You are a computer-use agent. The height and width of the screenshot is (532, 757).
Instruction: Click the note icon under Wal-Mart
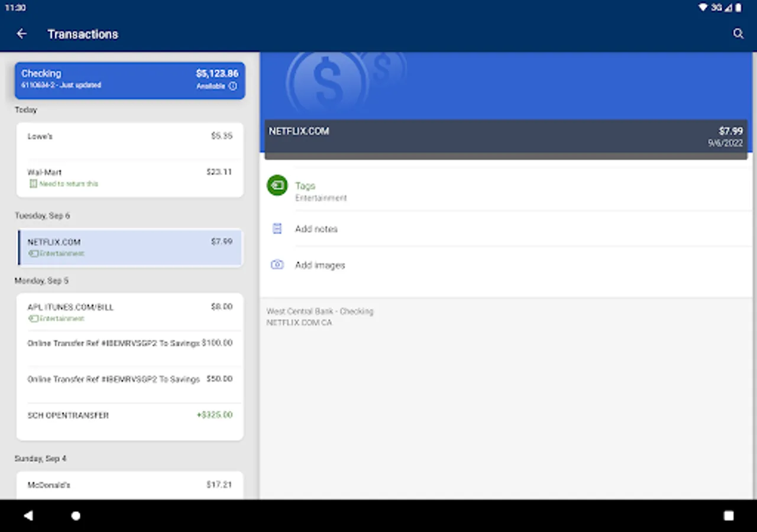(33, 184)
